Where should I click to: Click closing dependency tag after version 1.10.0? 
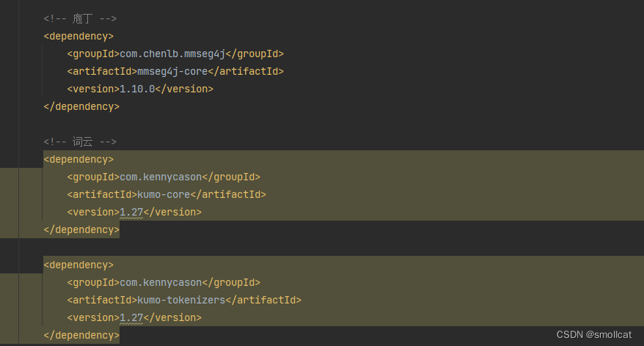[81, 107]
